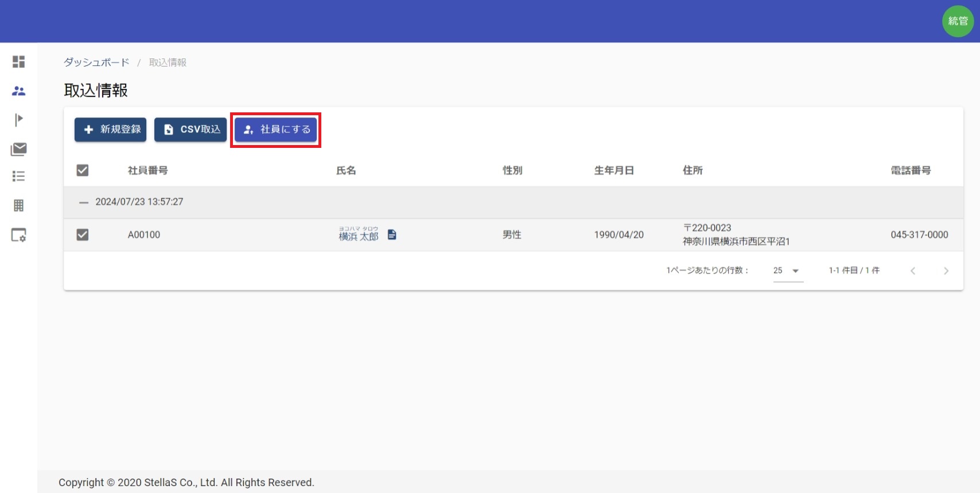Screen dimensions: 980x493
Task: Click document icon next to 横浜 太郎
Action: tap(392, 234)
